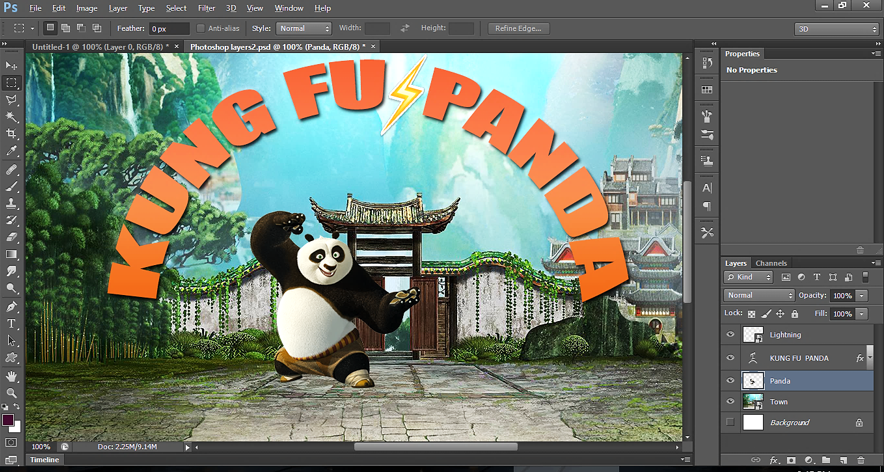Select the Healing Brush tool
This screenshot has width=884, height=472.
11,170
